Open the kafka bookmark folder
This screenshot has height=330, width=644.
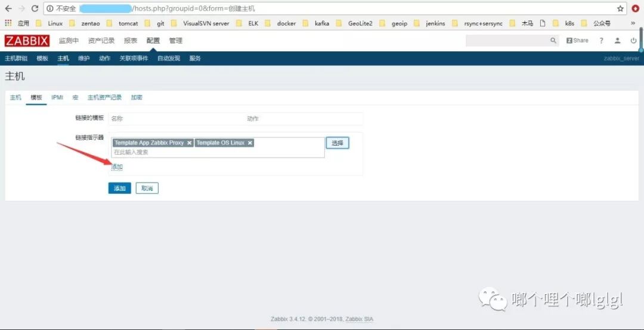316,23
